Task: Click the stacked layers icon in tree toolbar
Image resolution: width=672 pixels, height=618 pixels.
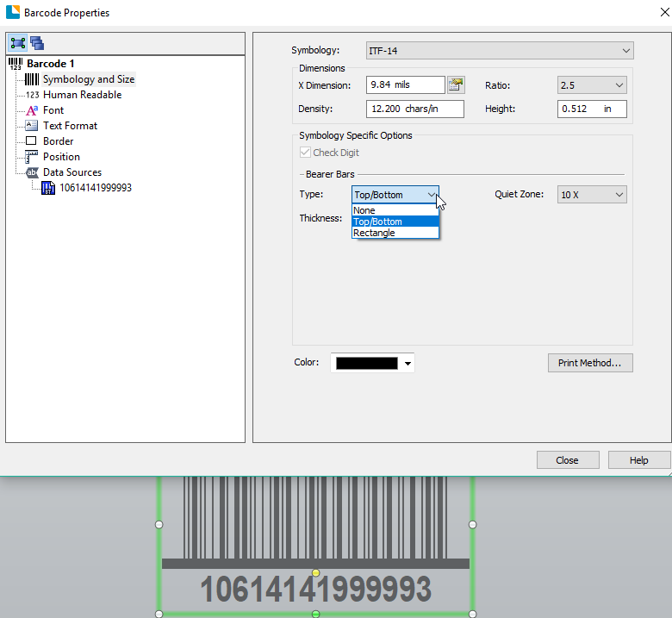Action: (x=37, y=43)
